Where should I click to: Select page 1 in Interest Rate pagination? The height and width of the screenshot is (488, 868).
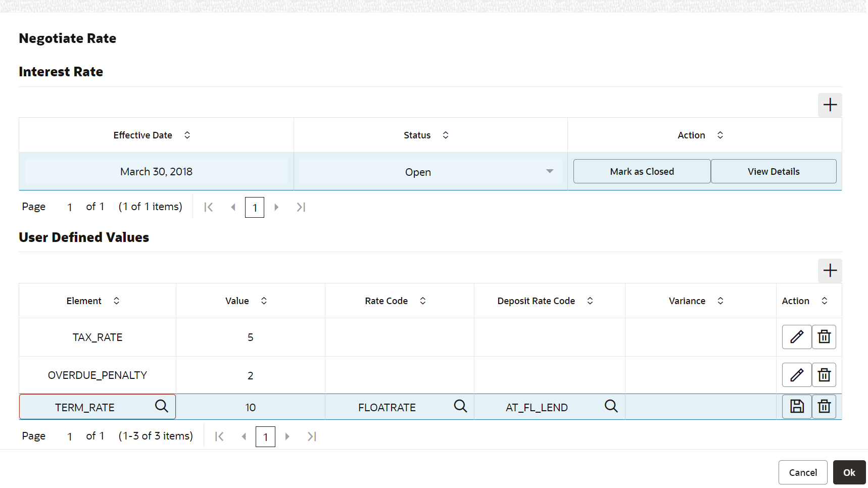pos(255,207)
